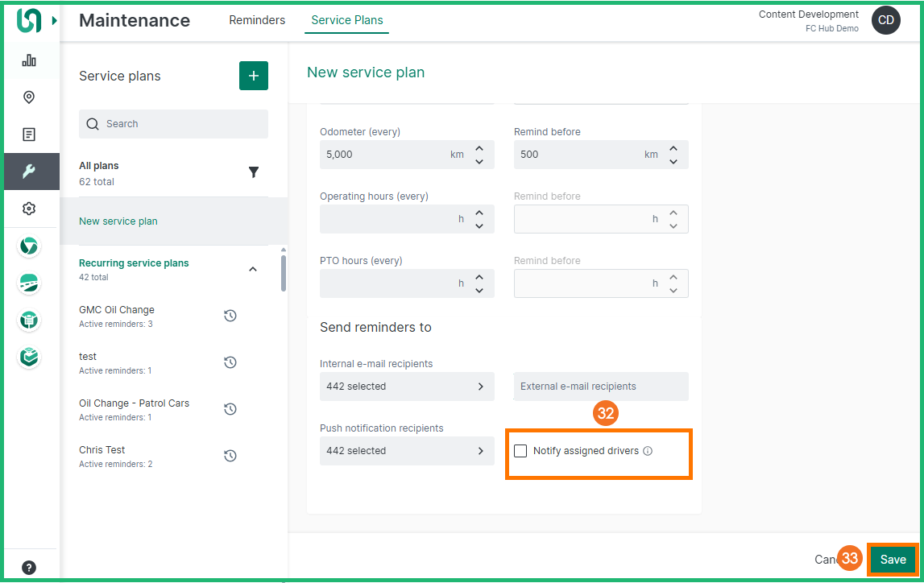Open the settings gear icon in sidebar

tap(29, 209)
